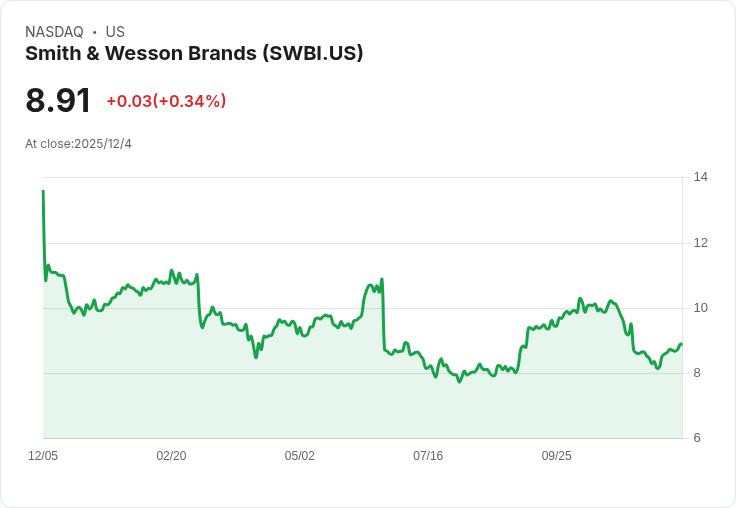Open the Smith & Wesson Brands (SWBI.US) title
736x508 pixels.
click(x=194, y=54)
